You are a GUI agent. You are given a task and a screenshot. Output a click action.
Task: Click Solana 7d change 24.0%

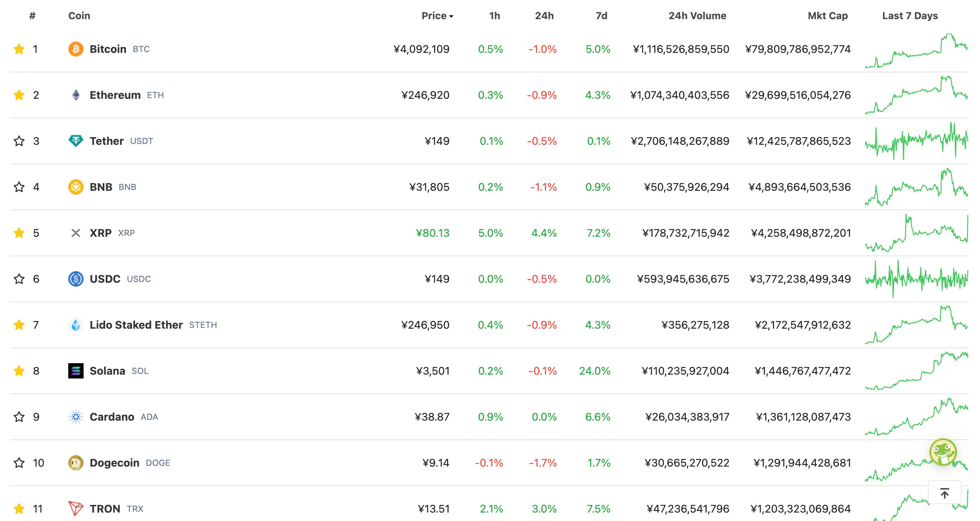[x=595, y=371]
